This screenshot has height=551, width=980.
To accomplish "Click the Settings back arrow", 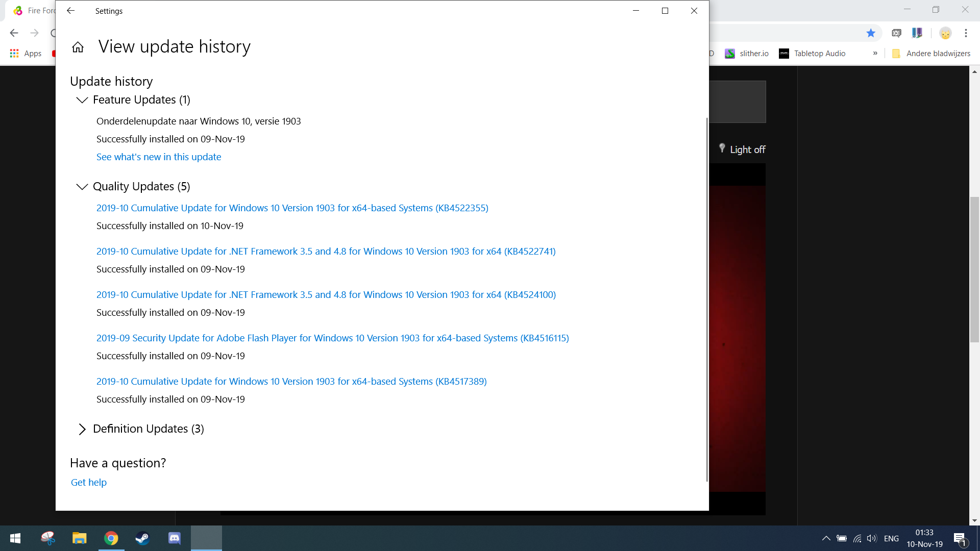I will (x=71, y=11).
